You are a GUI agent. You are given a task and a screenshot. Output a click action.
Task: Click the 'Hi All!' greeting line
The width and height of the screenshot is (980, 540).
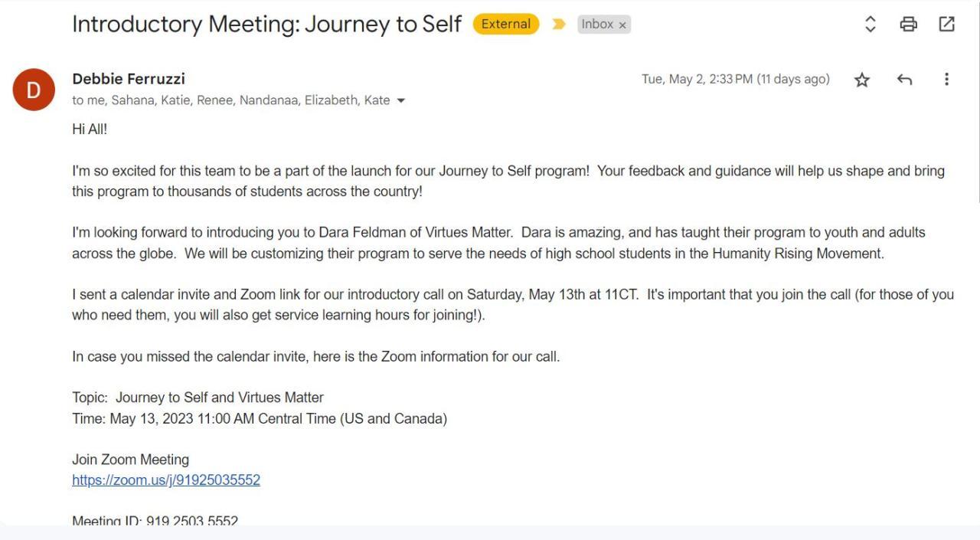(90, 129)
